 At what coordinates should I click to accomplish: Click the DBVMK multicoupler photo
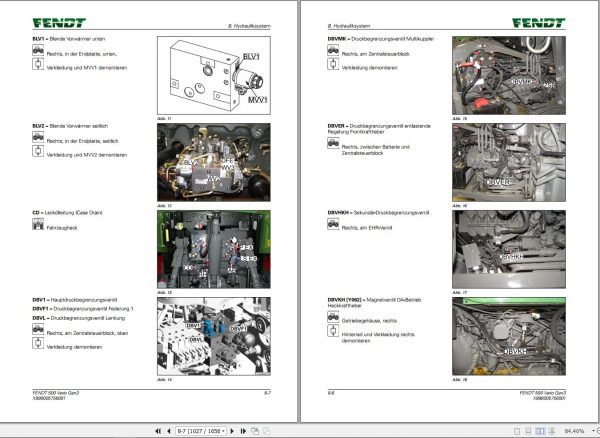click(x=509, y=75)
